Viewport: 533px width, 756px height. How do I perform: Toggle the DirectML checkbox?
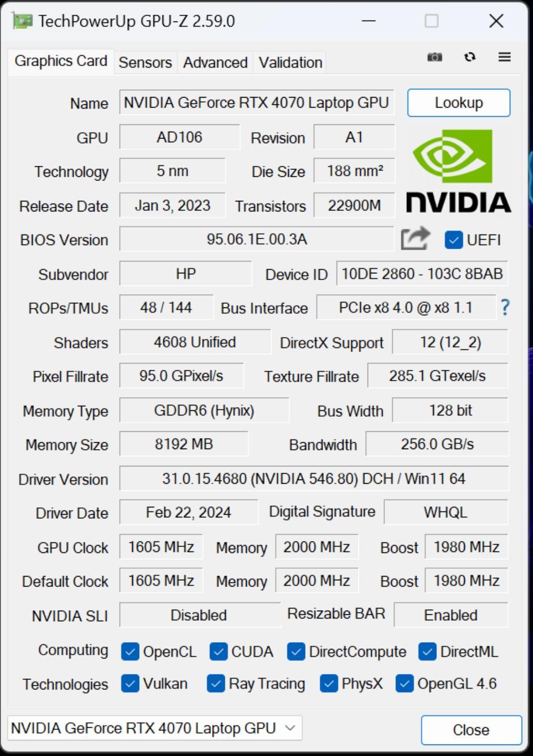click(427, 652)
